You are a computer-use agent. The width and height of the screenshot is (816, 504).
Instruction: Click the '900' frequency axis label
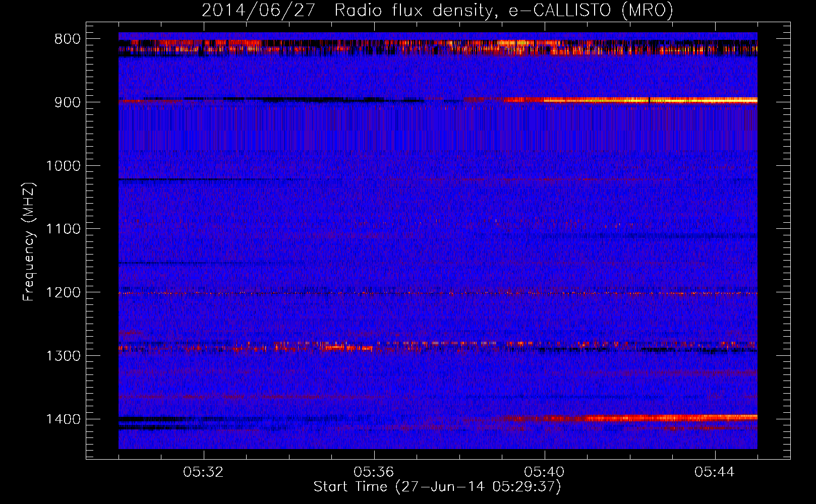pos(67,102)
